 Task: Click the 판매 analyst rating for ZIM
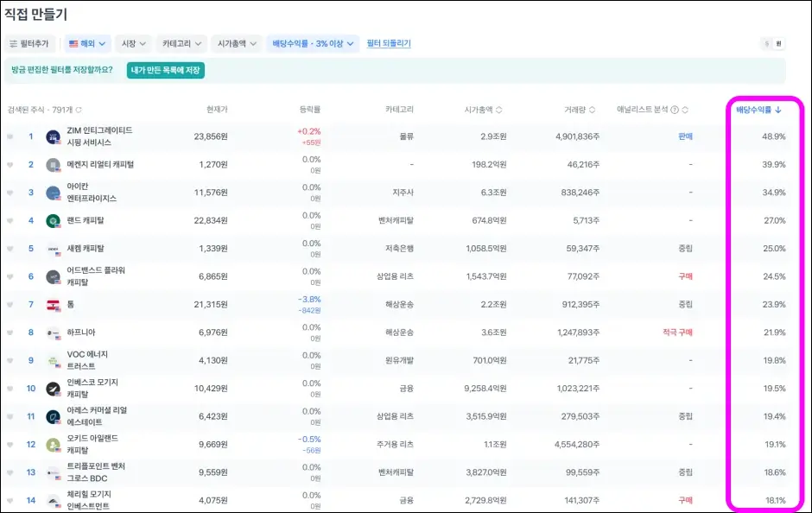(x=685, y=136)
